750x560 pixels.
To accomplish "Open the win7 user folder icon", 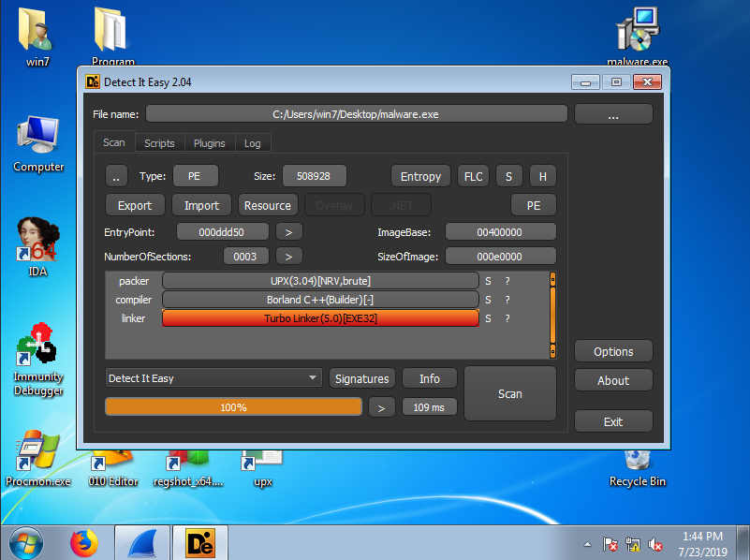I will pyautogui.click(x=37, y=37).
